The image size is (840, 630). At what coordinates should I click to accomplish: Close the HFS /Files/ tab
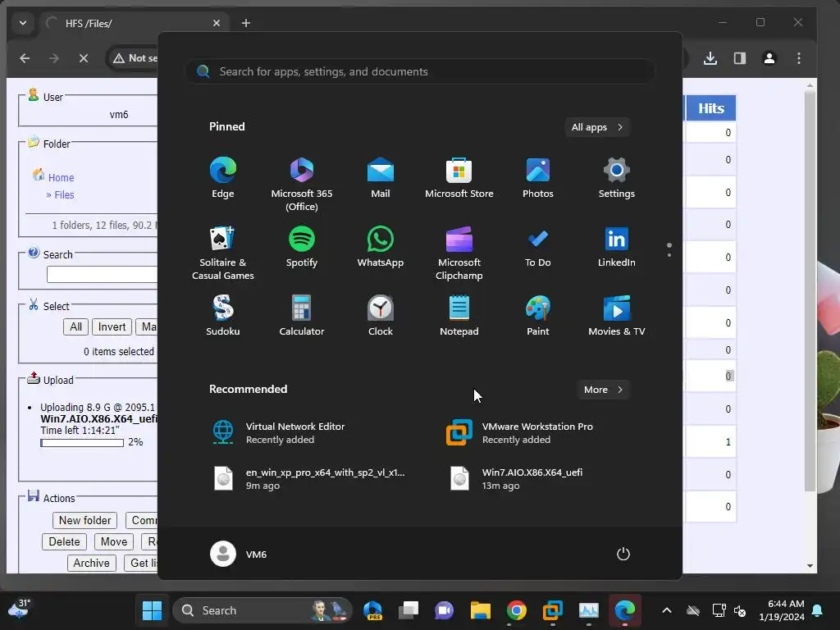217,23
